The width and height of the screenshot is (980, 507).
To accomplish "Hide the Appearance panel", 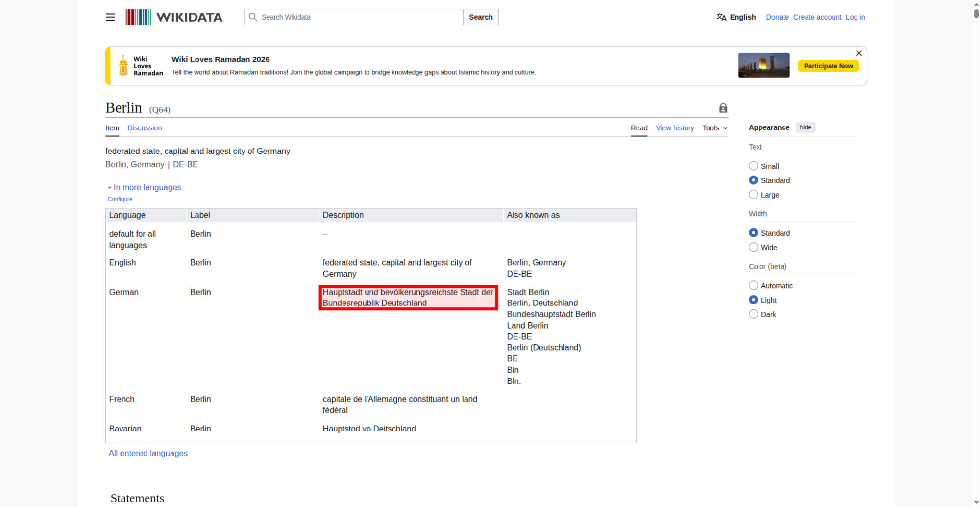I will (805, 127).
